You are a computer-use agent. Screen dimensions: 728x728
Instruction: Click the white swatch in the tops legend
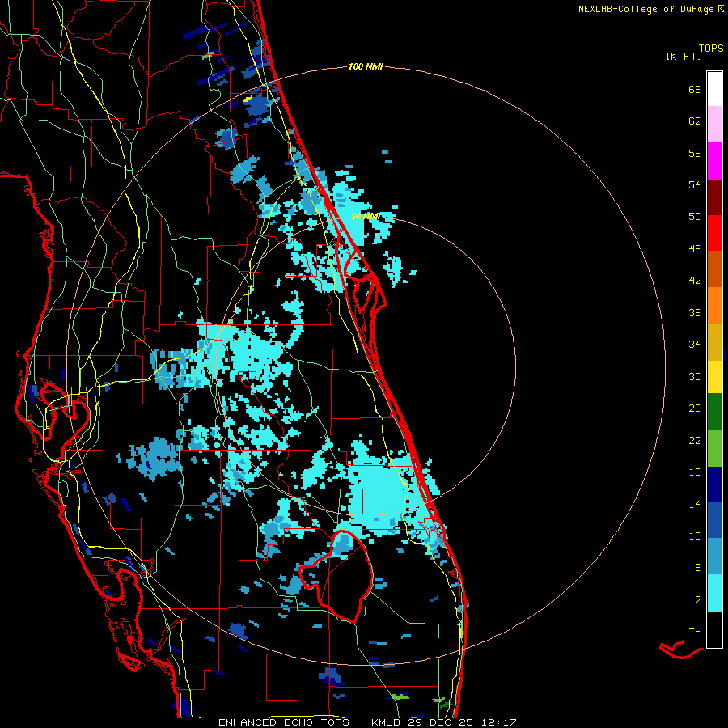tap(714, 89)
